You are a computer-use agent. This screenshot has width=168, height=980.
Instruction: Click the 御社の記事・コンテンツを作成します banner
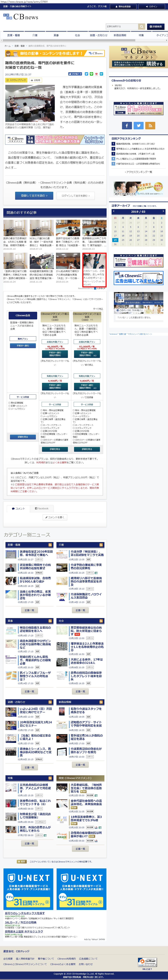coord(55,54)
